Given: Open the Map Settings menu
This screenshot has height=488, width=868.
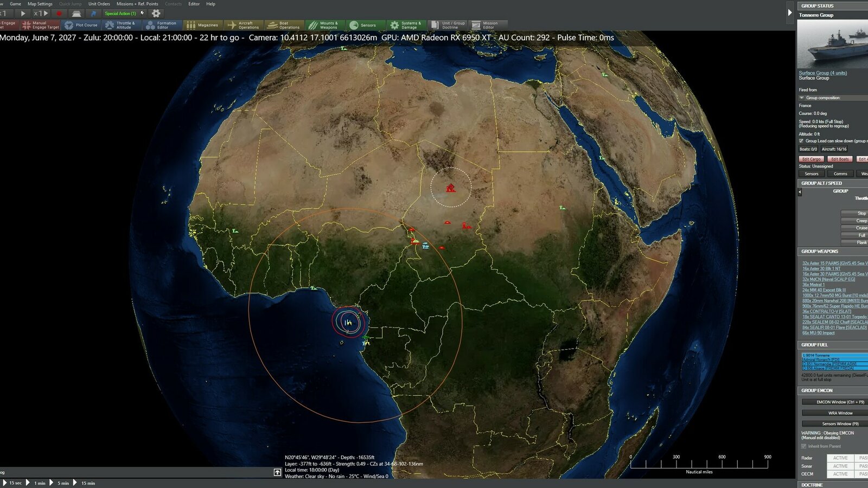Looking at the screenshot, I should click(40, 3).
